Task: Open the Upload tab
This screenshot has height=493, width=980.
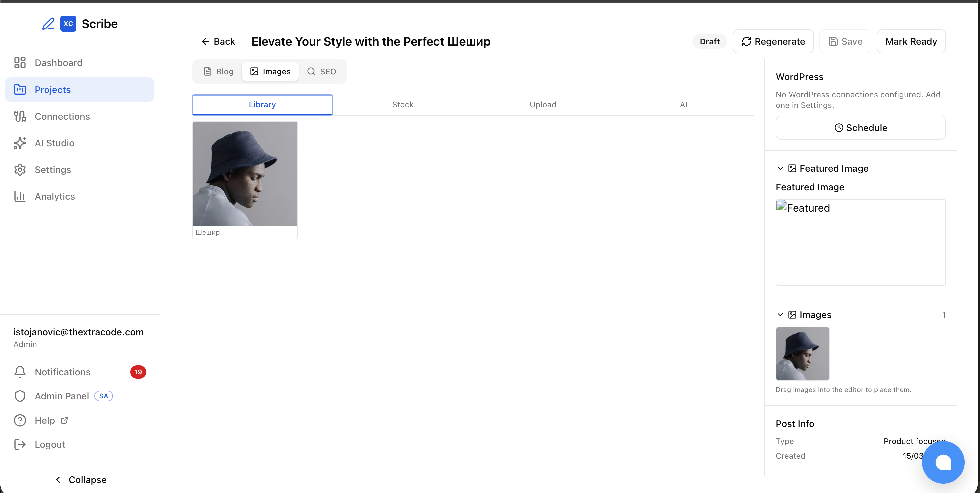Action: 543,104
